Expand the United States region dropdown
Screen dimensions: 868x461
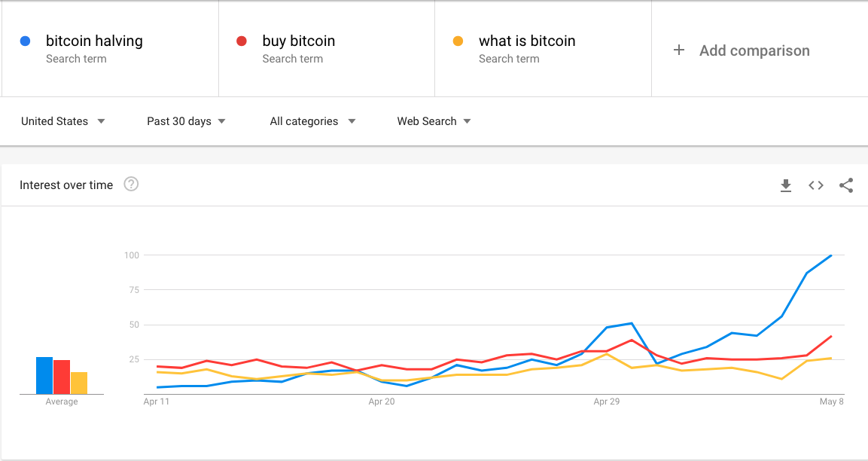[63, 121]
